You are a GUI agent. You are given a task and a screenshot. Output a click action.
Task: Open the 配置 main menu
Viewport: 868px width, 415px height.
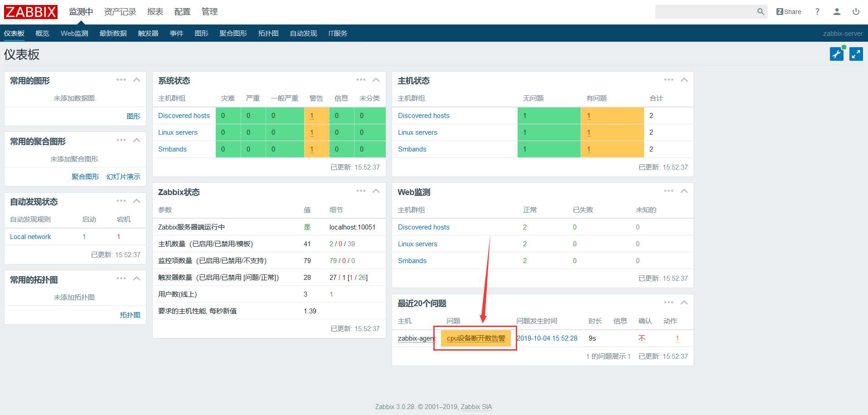182,12
